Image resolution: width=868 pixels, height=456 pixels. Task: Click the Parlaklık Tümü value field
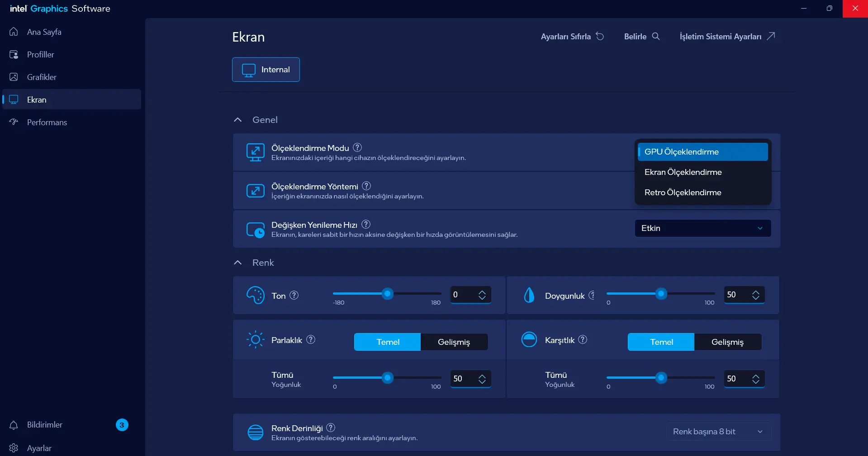tap(471, 379)
